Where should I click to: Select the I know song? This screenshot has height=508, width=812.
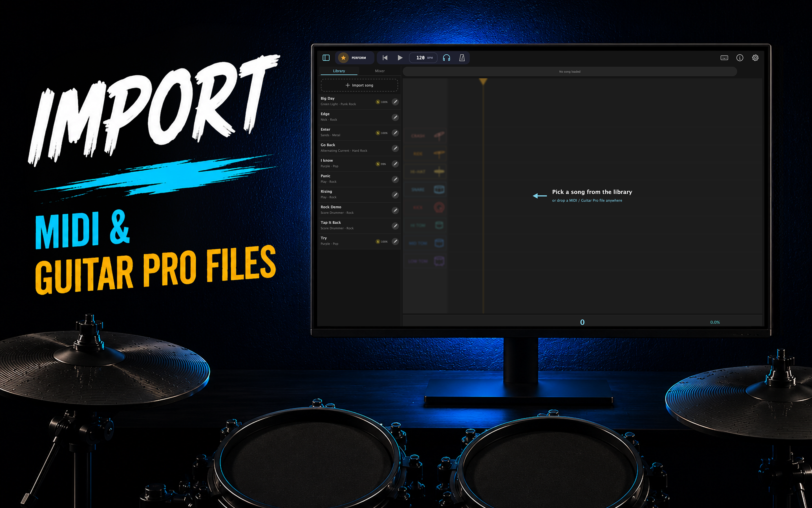pyautogui.click(x=359, y=163)
